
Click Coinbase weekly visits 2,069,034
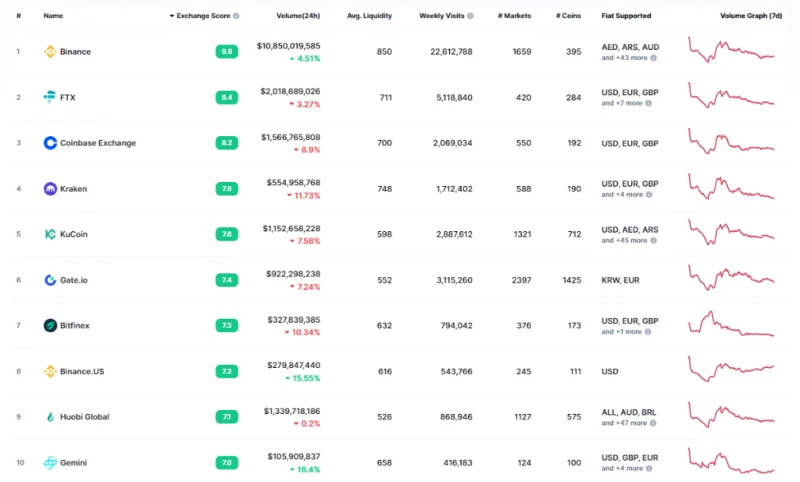pyautogui.click(x=453, y=143)
